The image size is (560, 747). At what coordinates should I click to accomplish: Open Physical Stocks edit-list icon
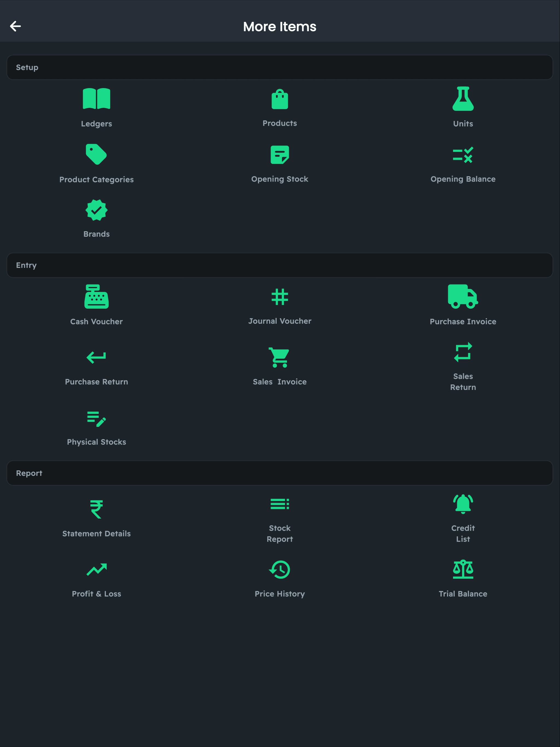[97, 419]
